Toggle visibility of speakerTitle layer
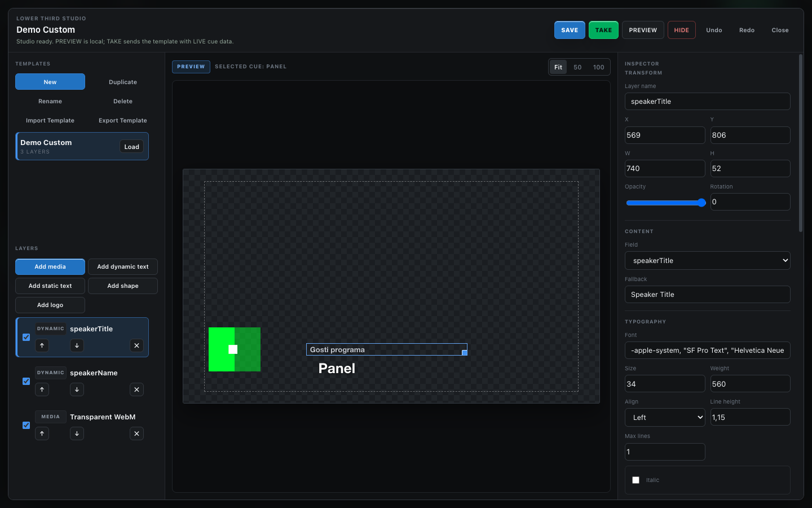 point(26,337)
